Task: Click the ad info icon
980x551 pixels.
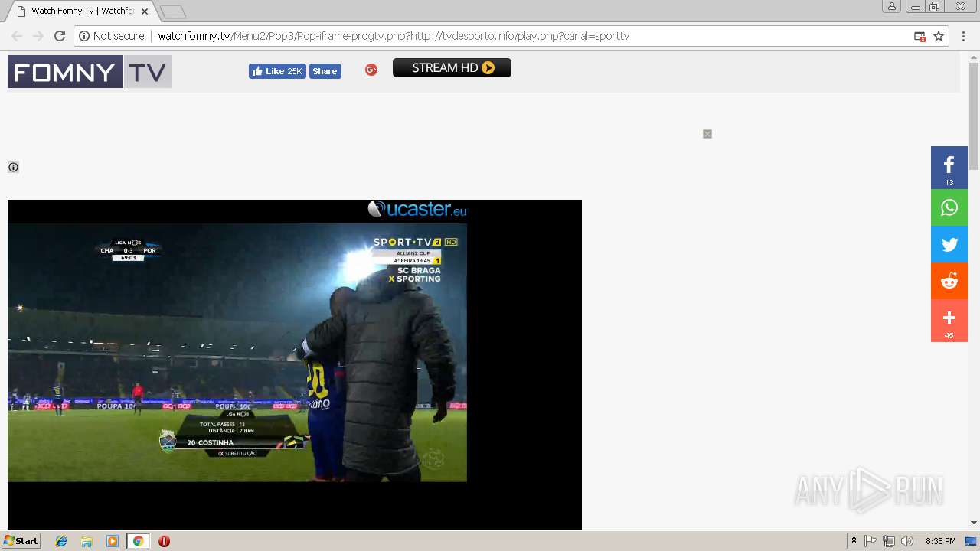Action: point(13,167)
